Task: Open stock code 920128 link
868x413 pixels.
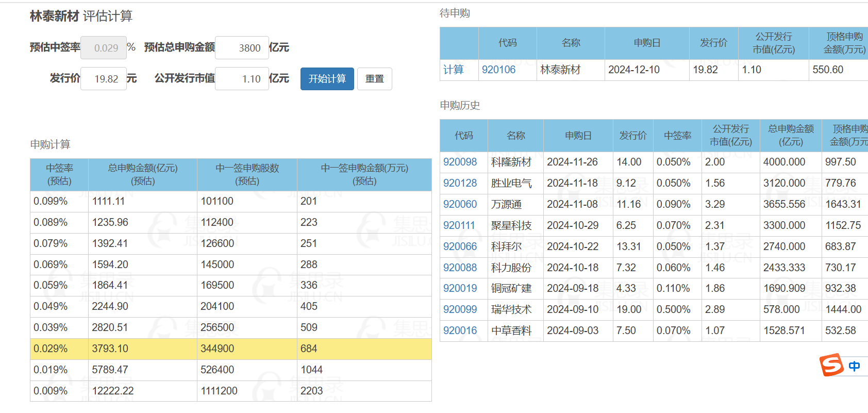Action: [x=460, y=183]
